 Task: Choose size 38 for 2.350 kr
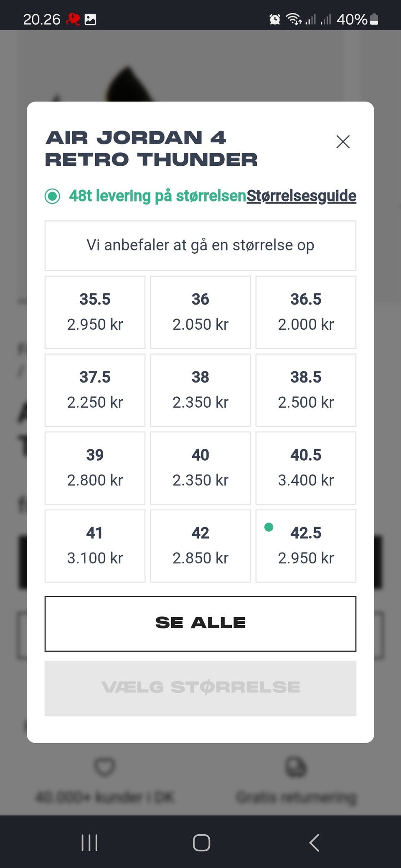200,390
